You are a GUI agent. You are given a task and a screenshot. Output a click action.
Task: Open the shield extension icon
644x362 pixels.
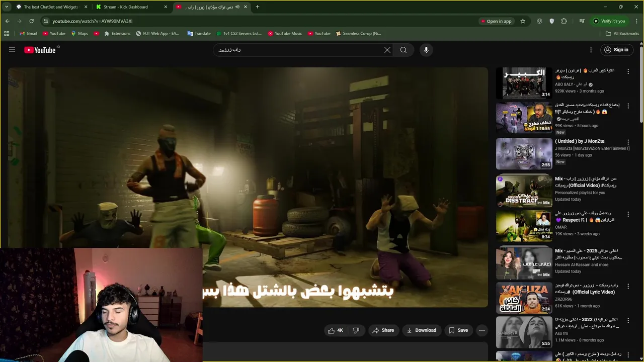click(551, 21)
